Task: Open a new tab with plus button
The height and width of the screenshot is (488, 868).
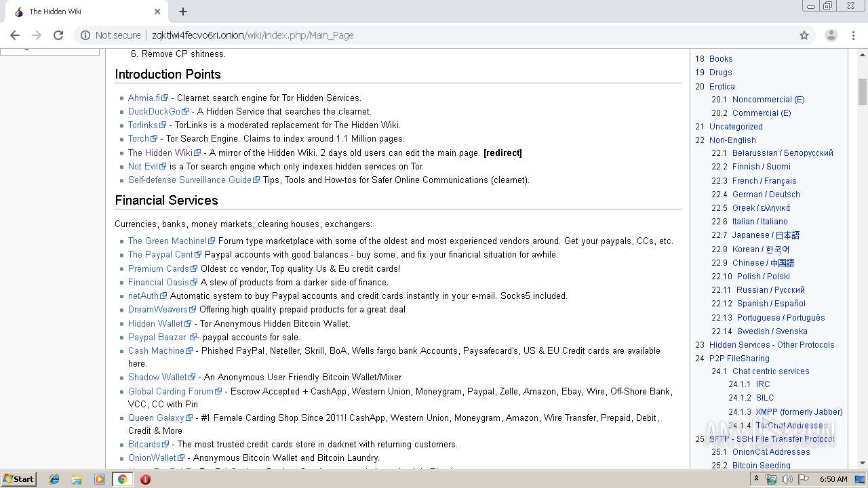Action: [x=183, y=12]
